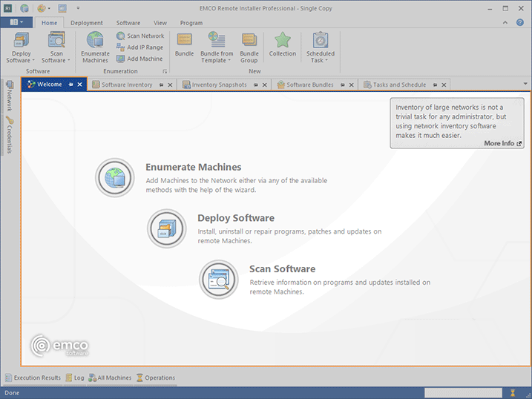532x399 pixels.
Task: Toggle pin on Inventory Snapshots tab
Action: pyautogui.click(x=254, y=85)
